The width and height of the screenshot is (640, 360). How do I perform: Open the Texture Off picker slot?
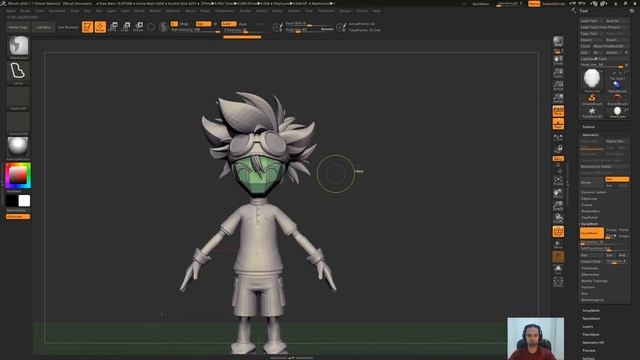click(x=18, y=122)
